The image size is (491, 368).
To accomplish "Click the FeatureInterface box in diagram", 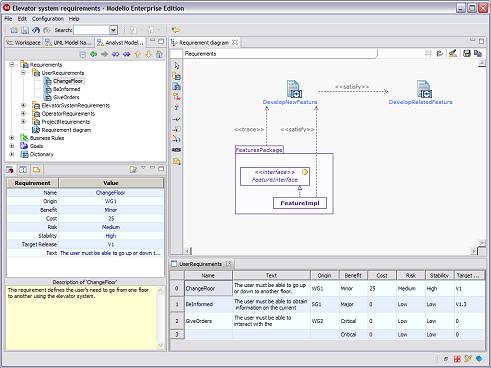I will point(275,176).
